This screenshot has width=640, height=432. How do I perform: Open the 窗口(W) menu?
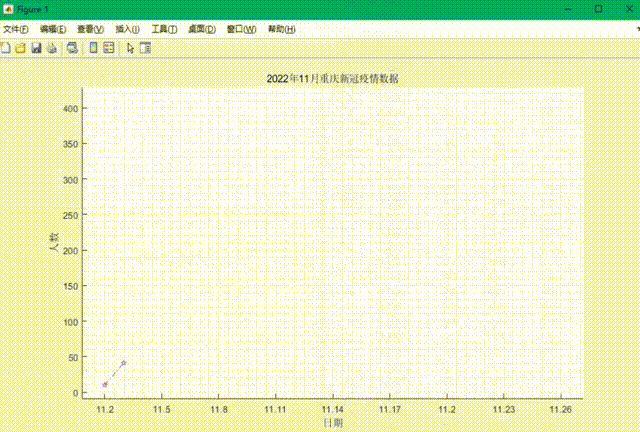[242, 29]
